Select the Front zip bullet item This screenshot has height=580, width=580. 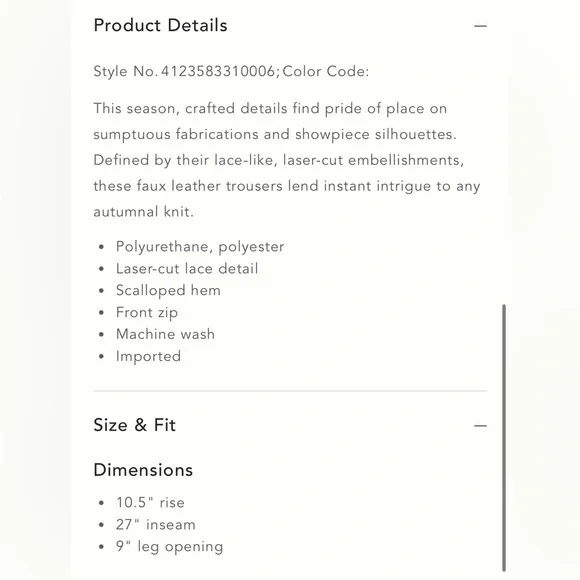click(x=147, y=313)
